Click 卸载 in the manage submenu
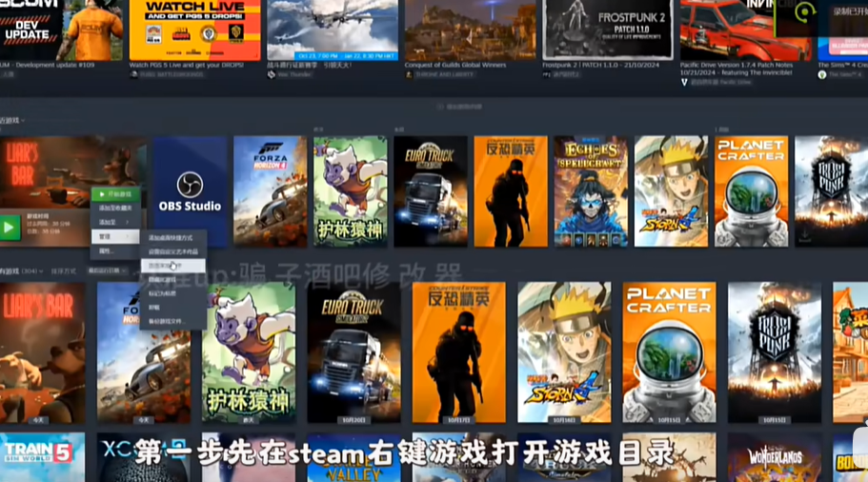868x482 pixels. (x=155, y=308)
